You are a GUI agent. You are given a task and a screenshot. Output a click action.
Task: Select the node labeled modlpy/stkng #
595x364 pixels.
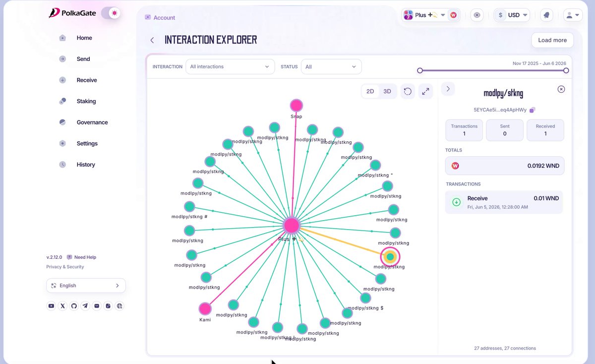click(x=189, y=206)
